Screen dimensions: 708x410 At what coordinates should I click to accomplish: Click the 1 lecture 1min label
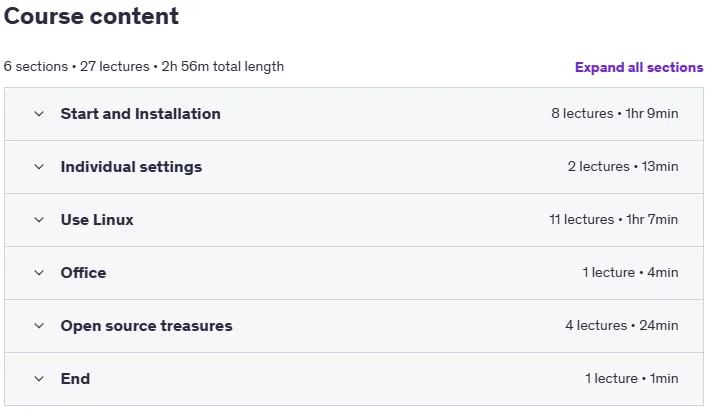coord(632,378)
